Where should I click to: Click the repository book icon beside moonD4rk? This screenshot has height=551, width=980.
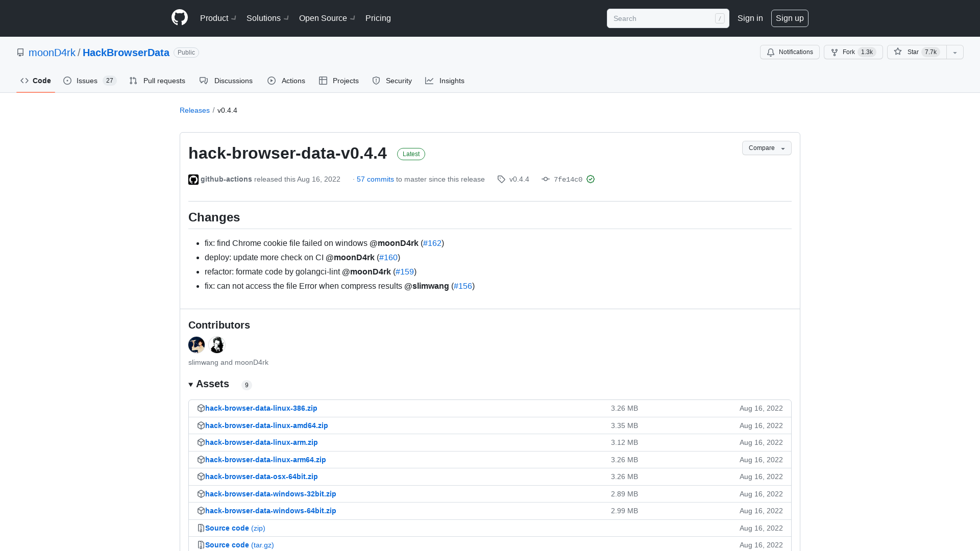pos(20,53)
